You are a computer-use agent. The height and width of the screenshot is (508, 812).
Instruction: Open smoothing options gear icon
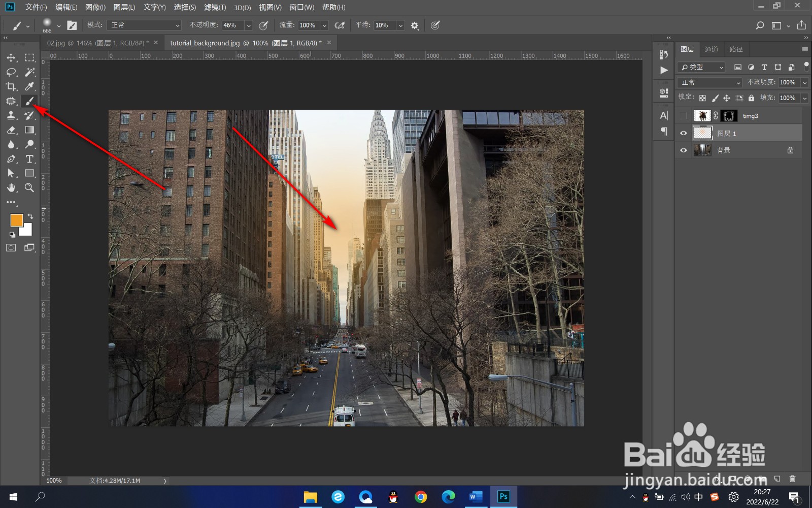click(415, 25)
